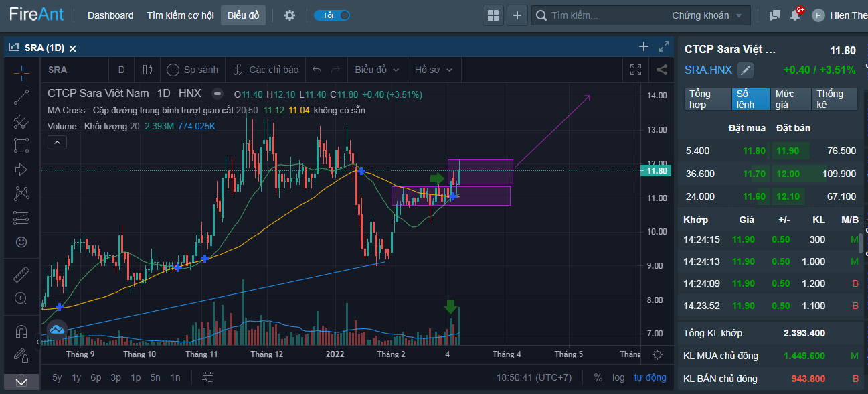868x394 pixels.
Task: Click the Tìm kiếm search field
Action: click(606, 15)
